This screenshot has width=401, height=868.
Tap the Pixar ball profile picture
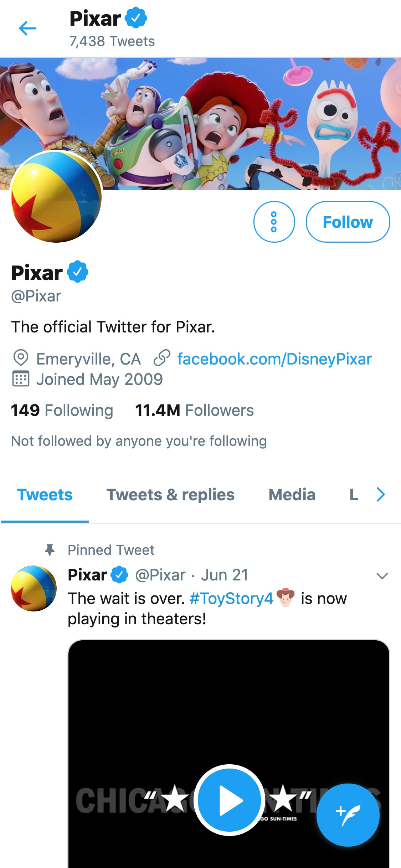pos(56,197)
